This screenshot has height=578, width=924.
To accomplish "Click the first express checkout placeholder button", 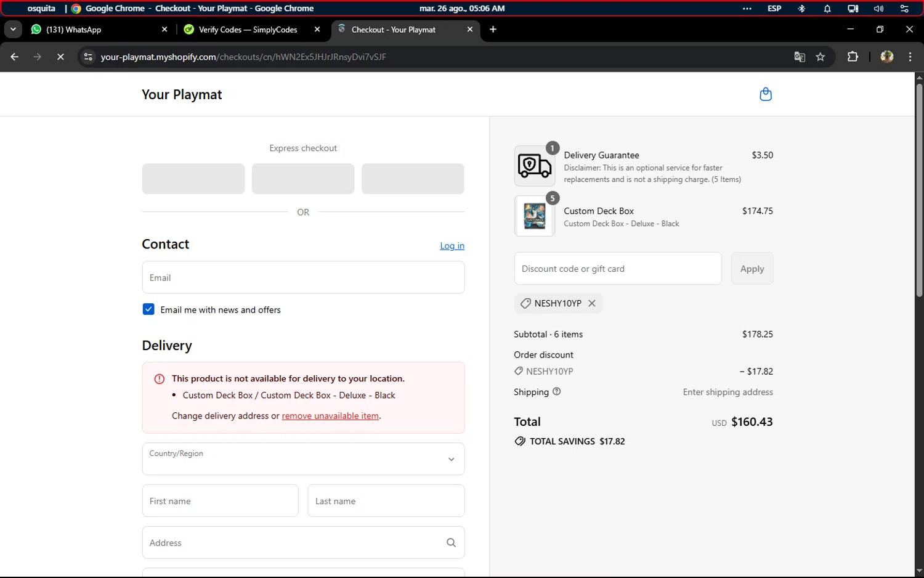I will [193, 179].
